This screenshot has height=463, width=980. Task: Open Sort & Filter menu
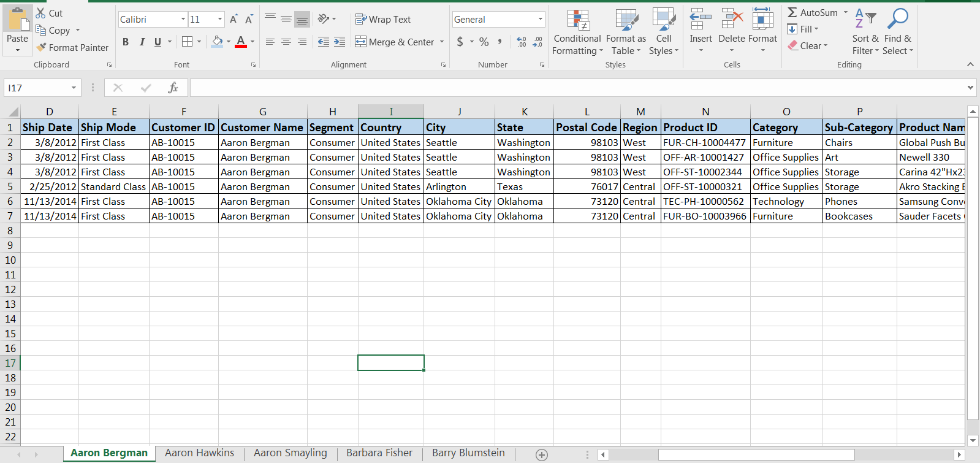pos(865,33)
